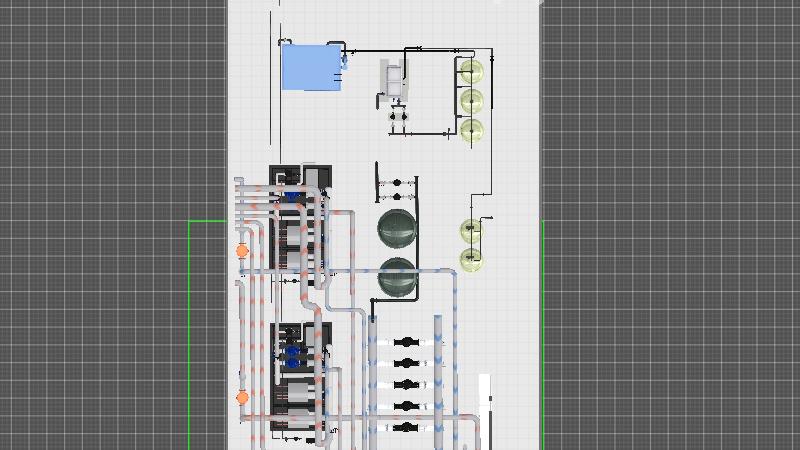Select the blue pumps in the lower chiller skid
The image size is (800, 450).
point(293,354)
